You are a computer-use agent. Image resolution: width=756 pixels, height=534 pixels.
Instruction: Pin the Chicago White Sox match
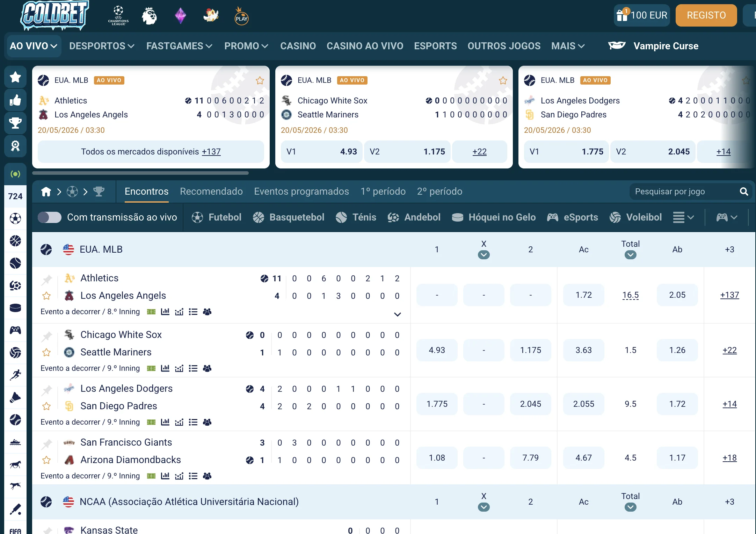click(x=46, y=336)
